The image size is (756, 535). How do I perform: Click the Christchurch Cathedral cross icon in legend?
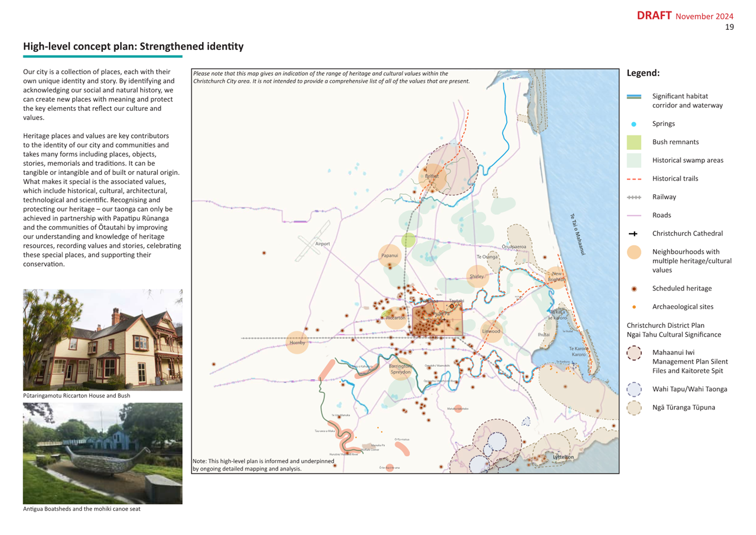pyautogui.click(x=633, y=234)
